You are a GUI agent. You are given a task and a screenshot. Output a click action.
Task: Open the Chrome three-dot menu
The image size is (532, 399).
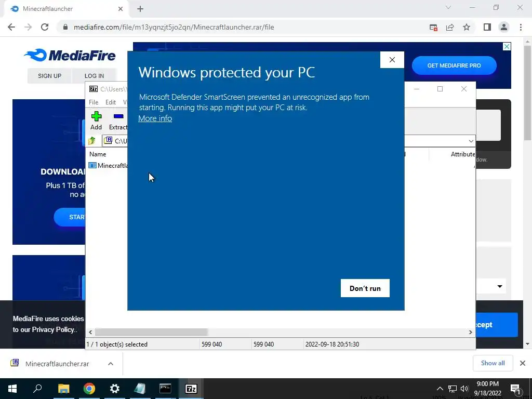(x=521, y=27)
